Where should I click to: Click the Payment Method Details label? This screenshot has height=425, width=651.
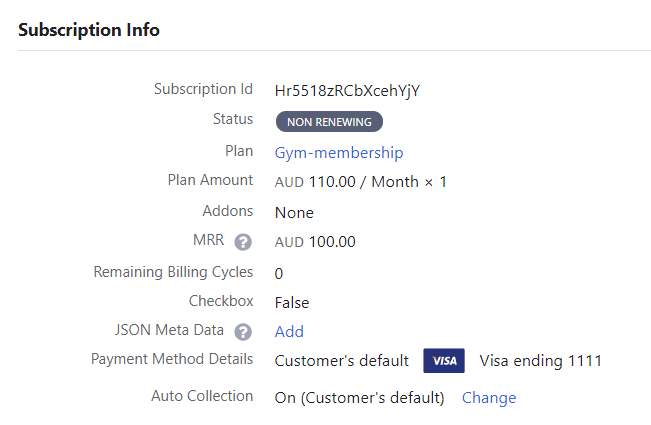(x=172, y=359)
